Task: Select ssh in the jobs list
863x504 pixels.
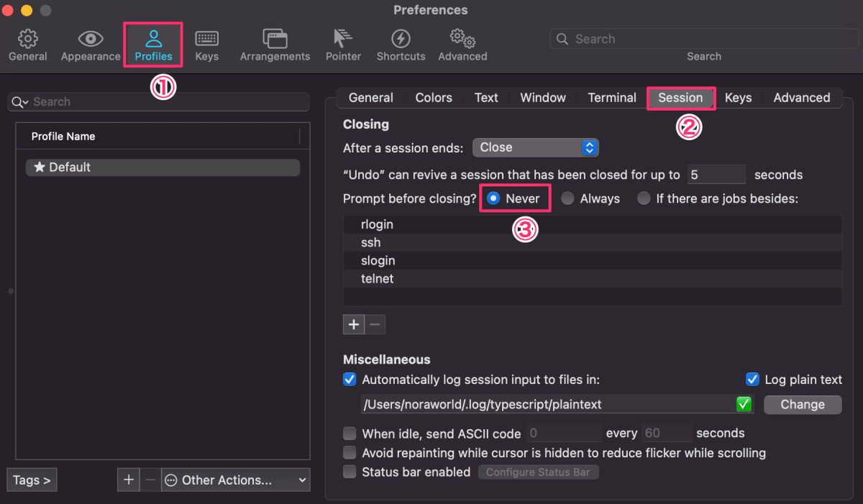Action: pos(593,242)
